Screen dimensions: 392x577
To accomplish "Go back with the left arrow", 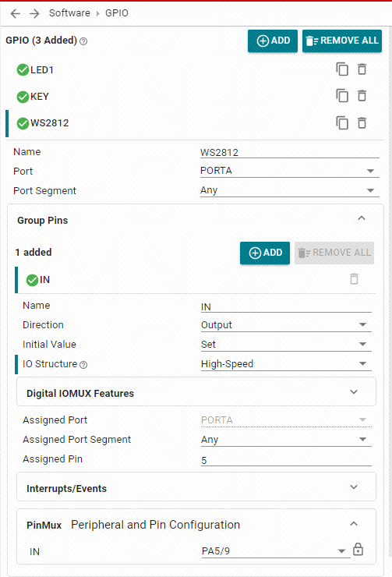I will (x=15, y=13).
